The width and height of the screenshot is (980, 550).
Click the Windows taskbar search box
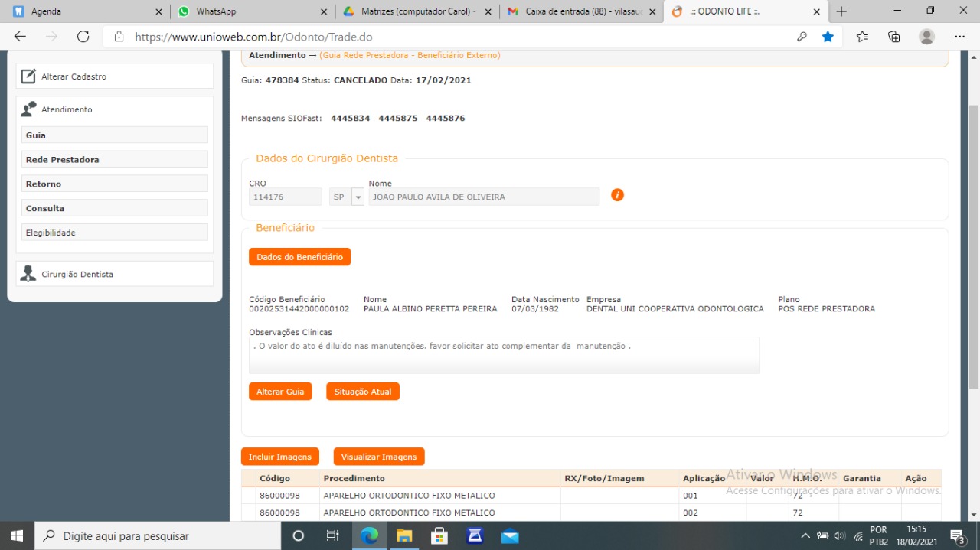tap(157, 535)
